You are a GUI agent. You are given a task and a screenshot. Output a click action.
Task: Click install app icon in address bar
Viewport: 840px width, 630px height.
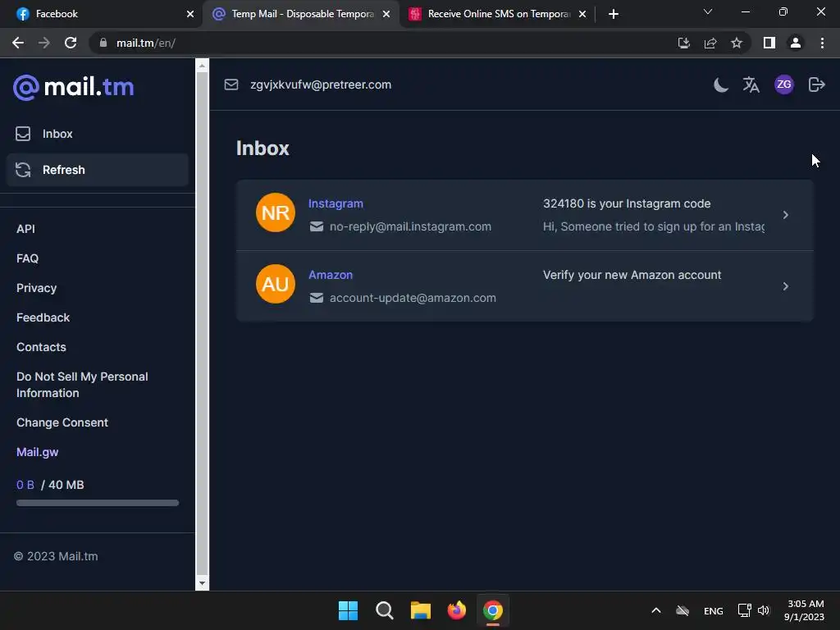coord(683,43)
